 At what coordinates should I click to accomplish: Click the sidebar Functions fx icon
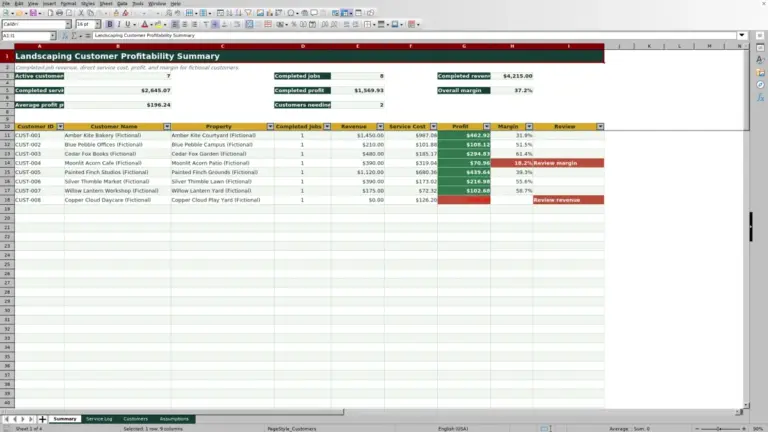pyautogui.click(x=760, y=97)
